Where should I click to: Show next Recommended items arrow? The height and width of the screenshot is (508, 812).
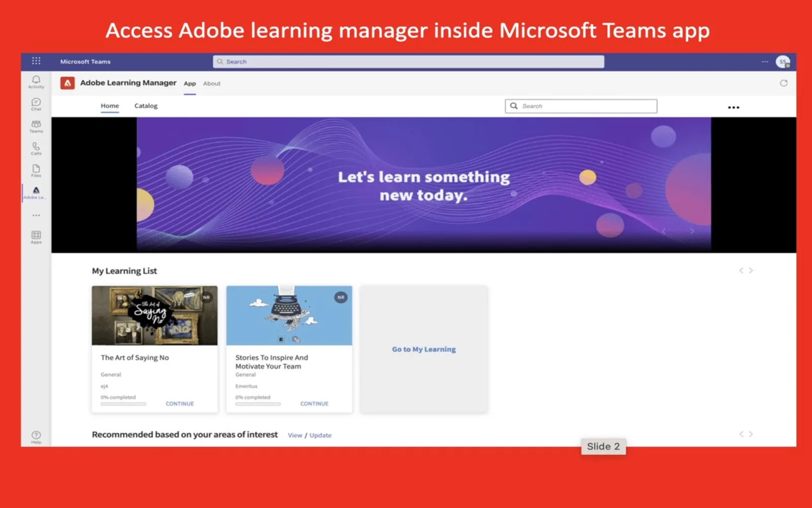point(751,434)
